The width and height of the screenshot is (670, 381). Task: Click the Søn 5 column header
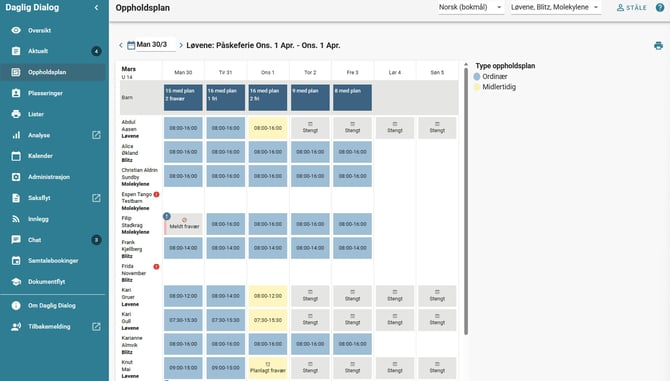(x=437, y=73)
